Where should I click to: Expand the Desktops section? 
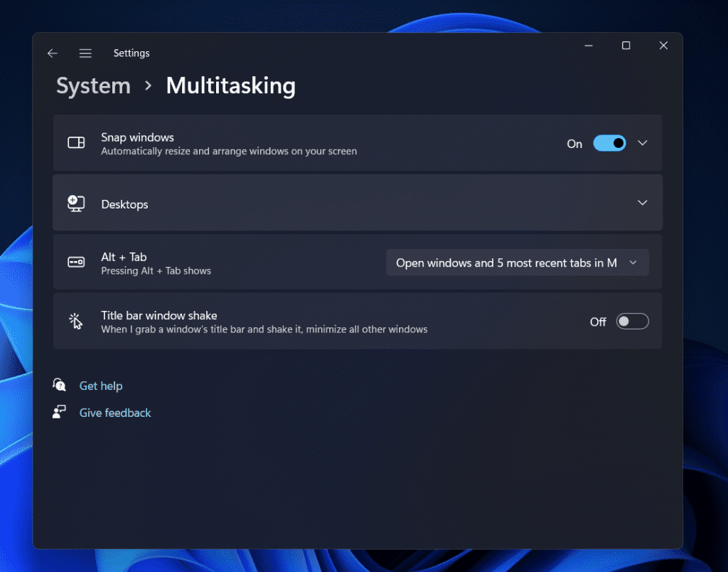point(642,203)
